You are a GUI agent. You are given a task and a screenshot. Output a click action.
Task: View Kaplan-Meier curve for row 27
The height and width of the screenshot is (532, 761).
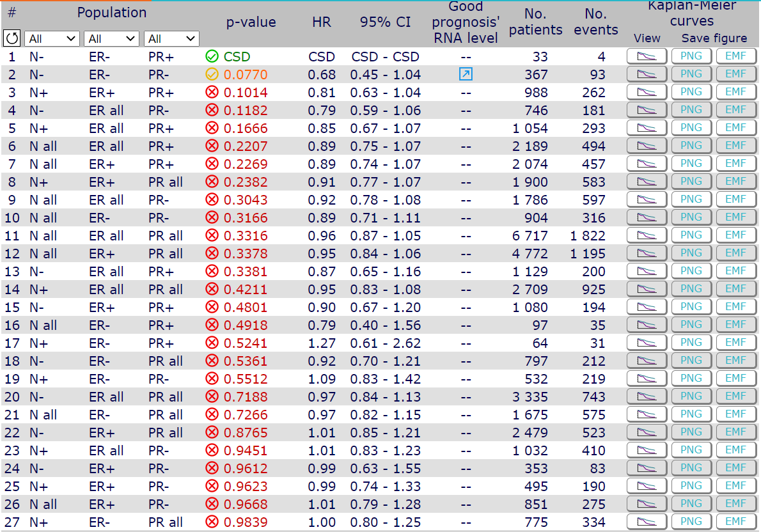(x=647, y=522)
